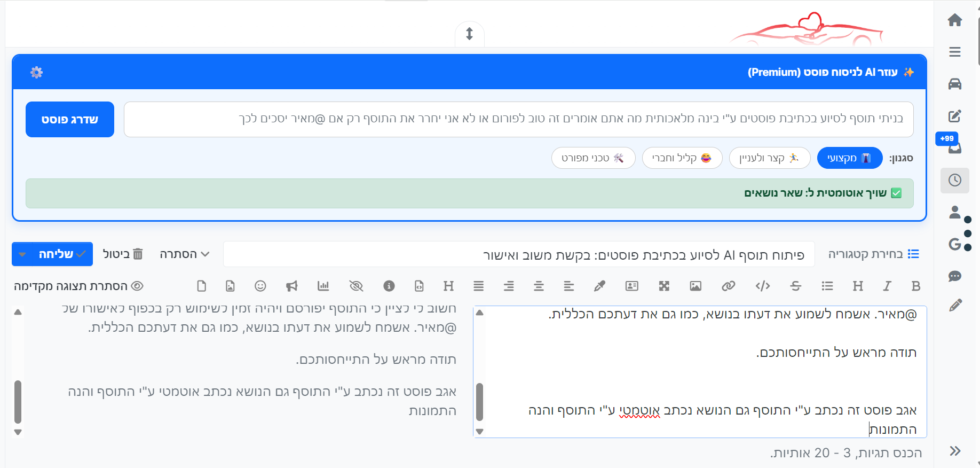Click preview pane scrollbar up arrow
The height and width of the screenshot is (468, 980).
[x=18, y=312]
